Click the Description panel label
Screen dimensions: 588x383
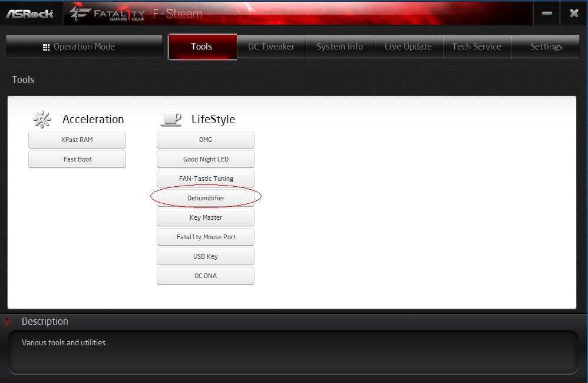click(45, 322)
